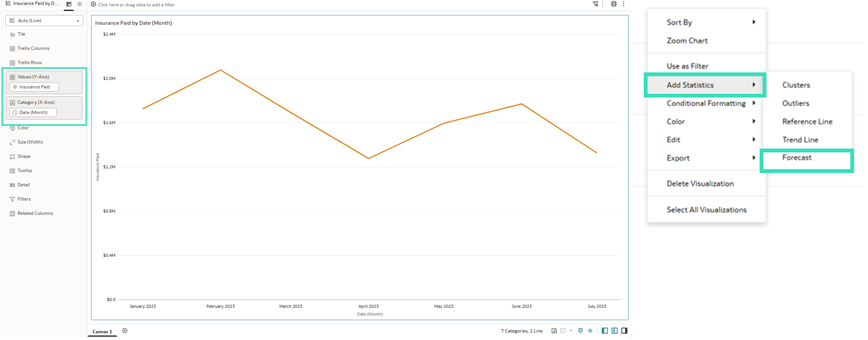Choose Select All Visualizations
This screenshot has height=340, width=868.
pos(707,210)
